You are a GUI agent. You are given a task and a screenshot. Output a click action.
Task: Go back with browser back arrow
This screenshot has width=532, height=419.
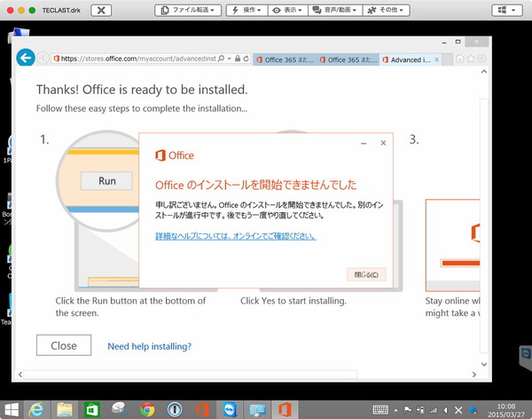pos(26,58)
